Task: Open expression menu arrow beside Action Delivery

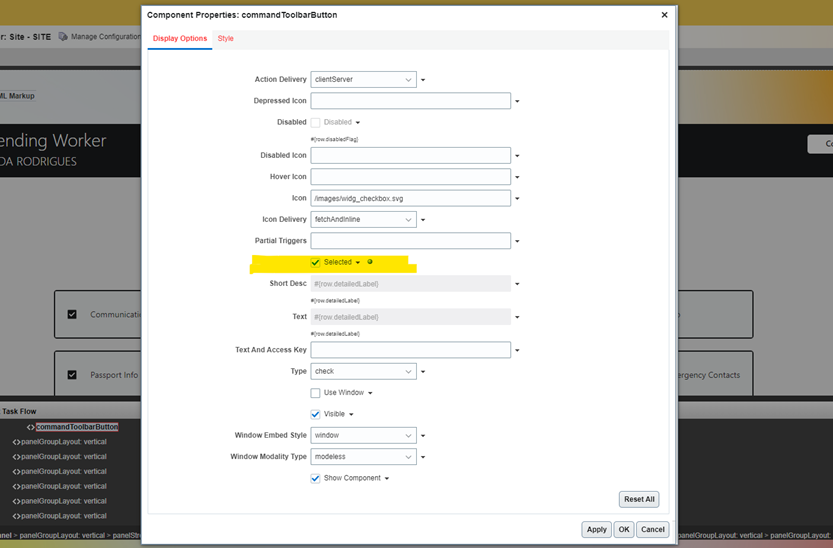Action: 423,80
